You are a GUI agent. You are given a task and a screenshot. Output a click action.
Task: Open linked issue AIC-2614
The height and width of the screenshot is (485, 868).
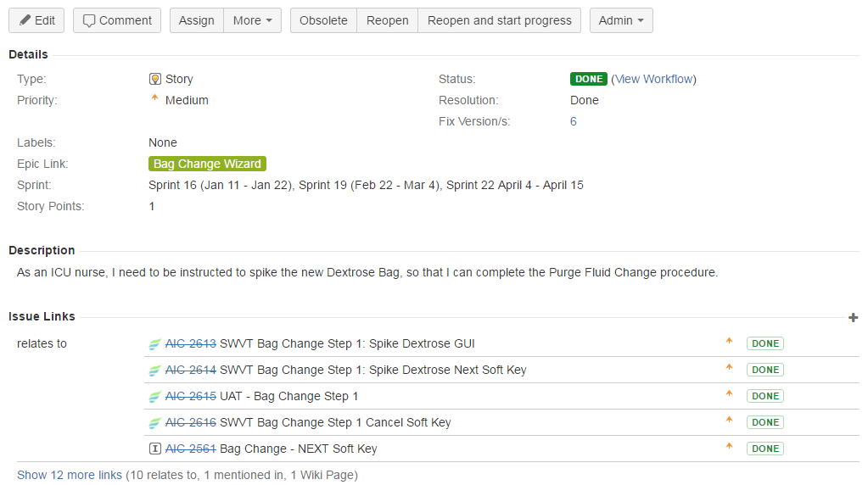point(190,370)
